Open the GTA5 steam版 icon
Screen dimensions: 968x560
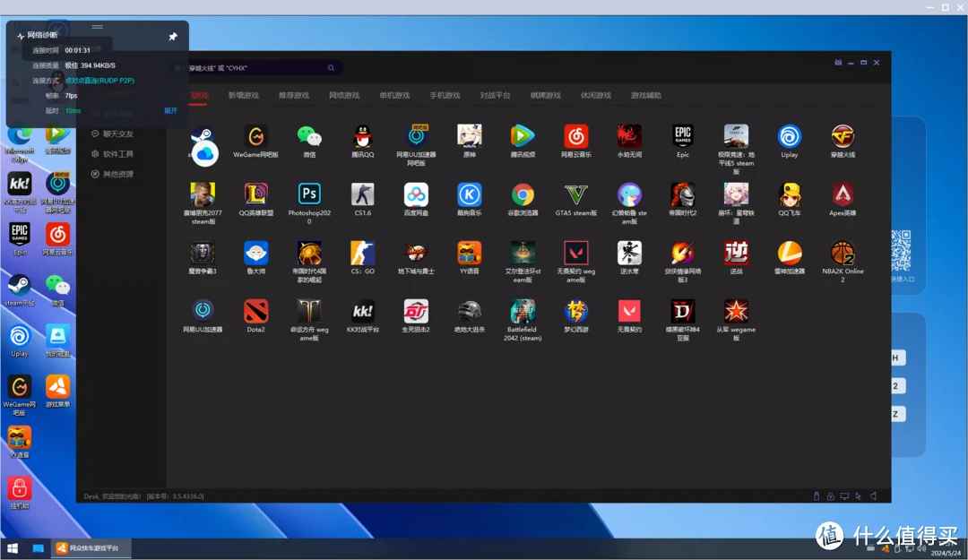575,194
